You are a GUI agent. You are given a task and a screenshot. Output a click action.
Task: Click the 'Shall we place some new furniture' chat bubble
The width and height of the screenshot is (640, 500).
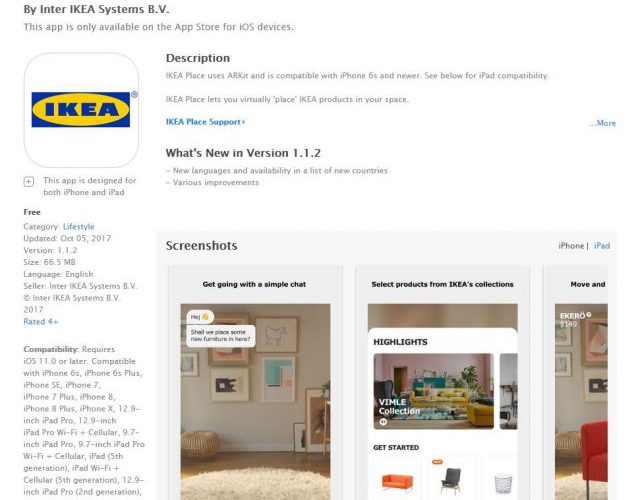pos(221,336)
